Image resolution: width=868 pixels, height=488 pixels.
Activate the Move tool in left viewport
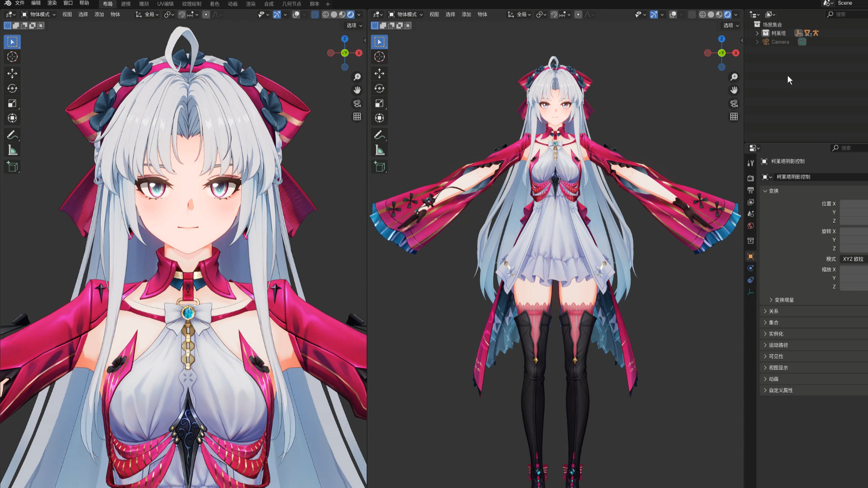click(13, 73)
